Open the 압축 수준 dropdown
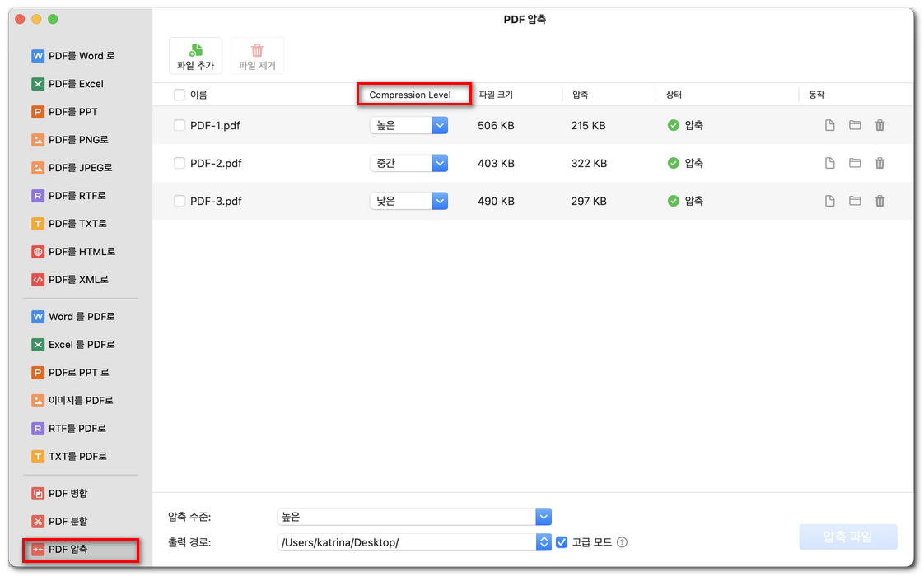The image size is (924, 576). click(414, 517)
